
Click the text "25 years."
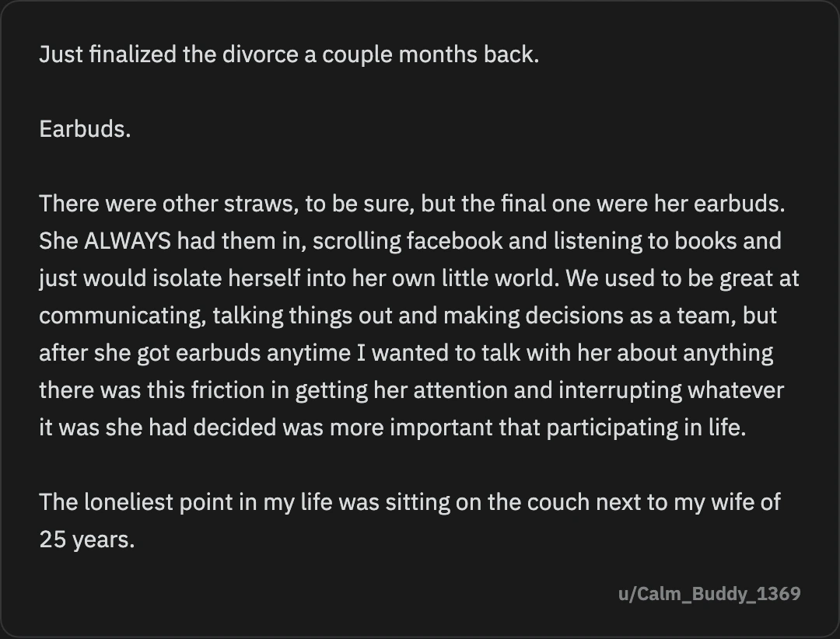tap(87, 540)
